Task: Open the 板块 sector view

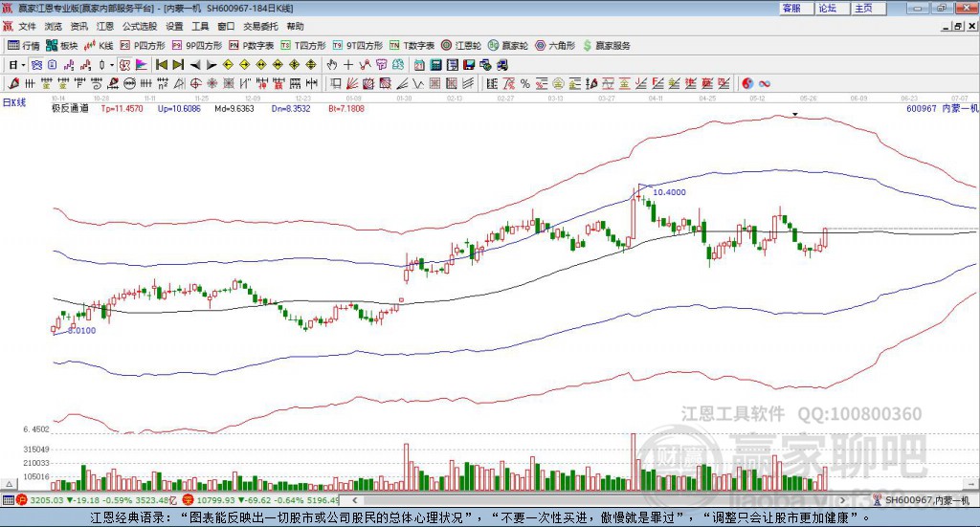Action: tap(62, 46)
